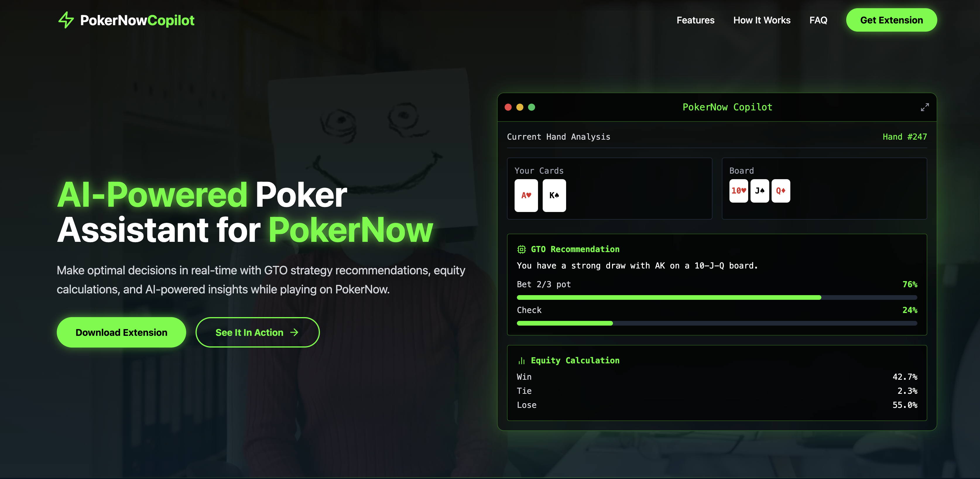Screen dimensions: 980x479
Task: Open the How It Works nav item
Action: click(x=762, y=20)
